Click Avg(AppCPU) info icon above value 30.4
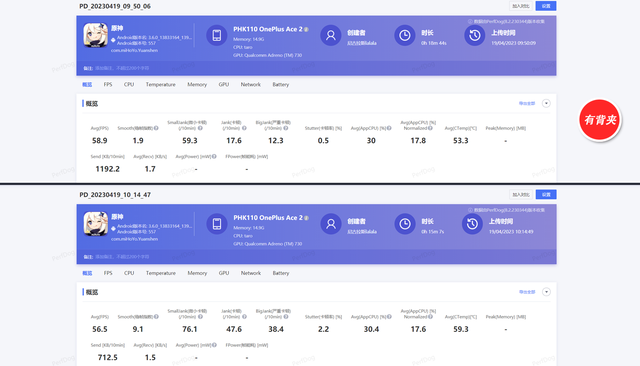The width and height of the screenshot is (640, 366). (x=389, y=317)
